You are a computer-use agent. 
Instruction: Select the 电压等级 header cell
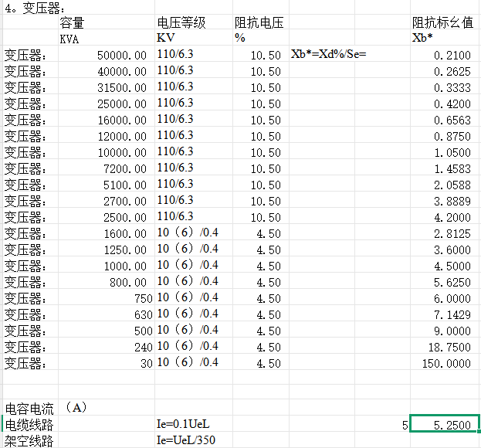click(182, 23)
